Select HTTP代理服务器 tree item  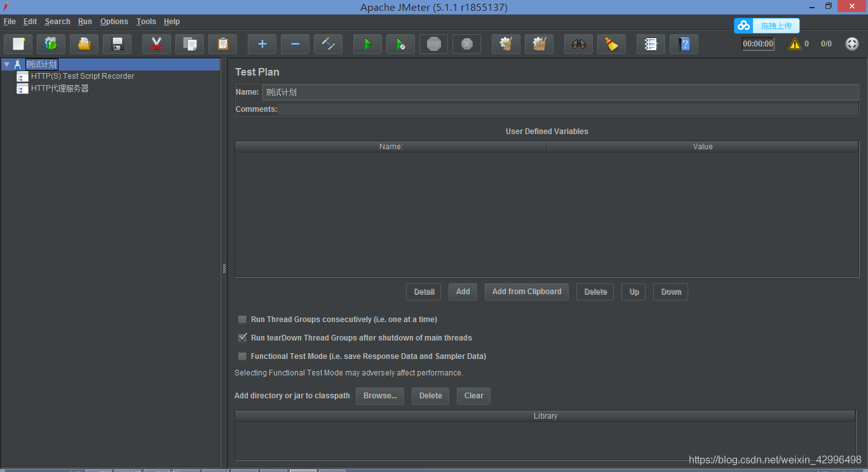pos(60,89)
